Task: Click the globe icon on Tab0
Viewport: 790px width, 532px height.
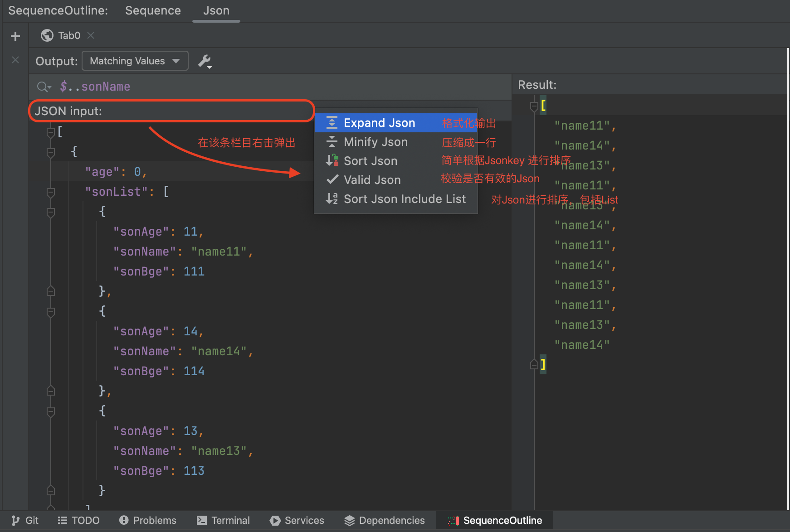Action: [x=47, y=35]
